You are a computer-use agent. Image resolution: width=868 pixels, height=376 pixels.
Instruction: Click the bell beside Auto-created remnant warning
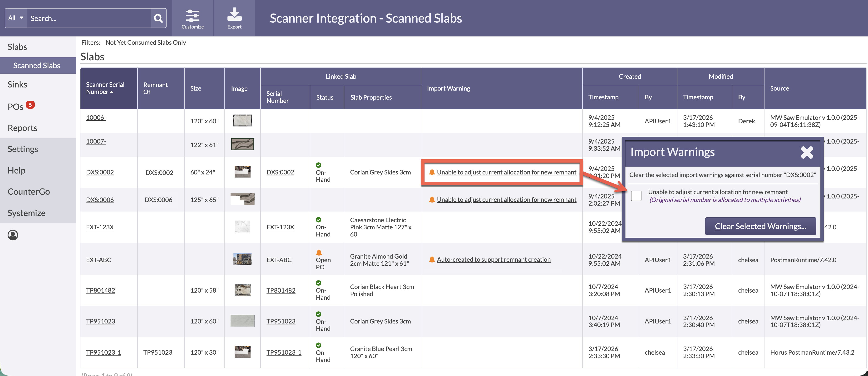tap(432, 259)
